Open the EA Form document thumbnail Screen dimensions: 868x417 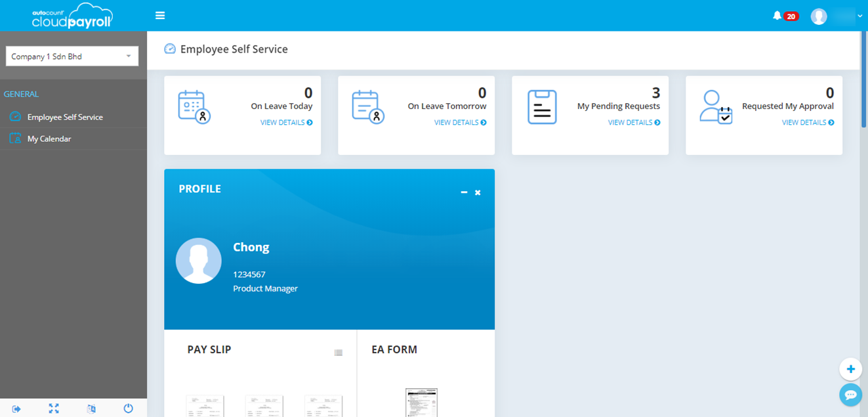421,403
